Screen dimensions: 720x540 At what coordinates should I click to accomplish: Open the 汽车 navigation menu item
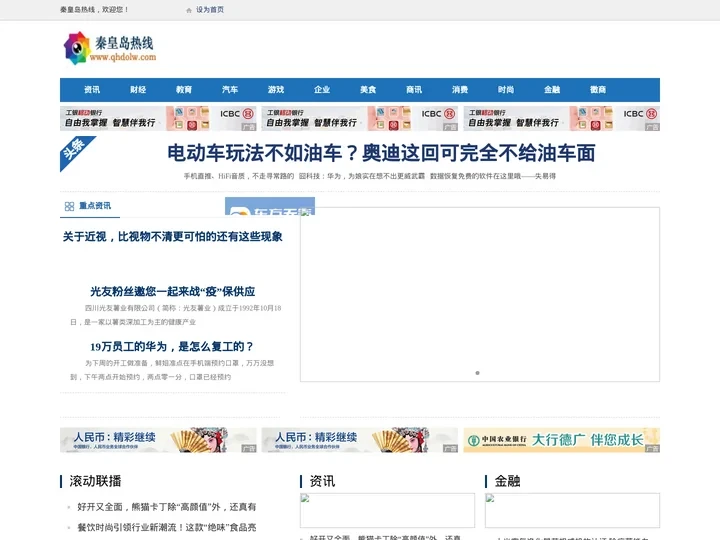(230, 90)
